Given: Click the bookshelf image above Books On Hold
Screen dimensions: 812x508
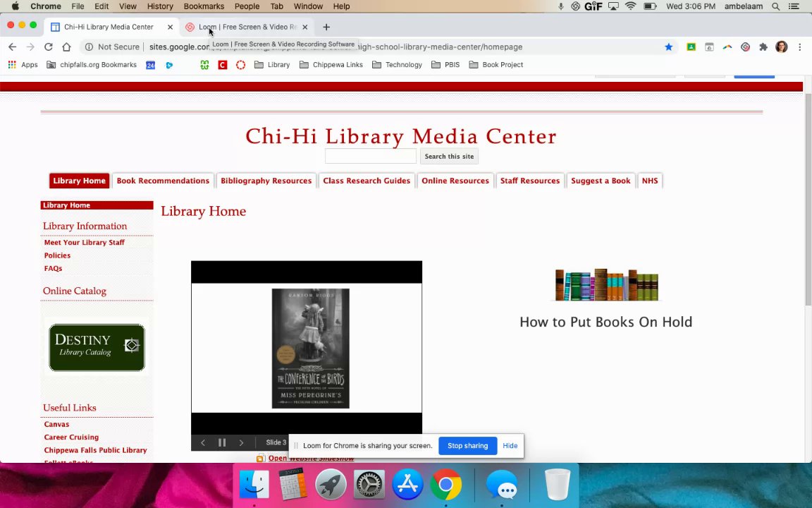Looking at the screenshot, I should (x=606, y=284).
